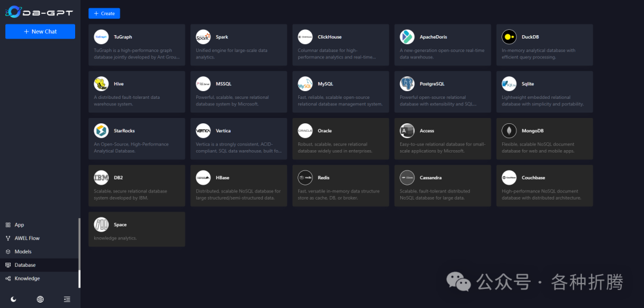
Task: Click the Vertica description text
Action: (239, 148)
